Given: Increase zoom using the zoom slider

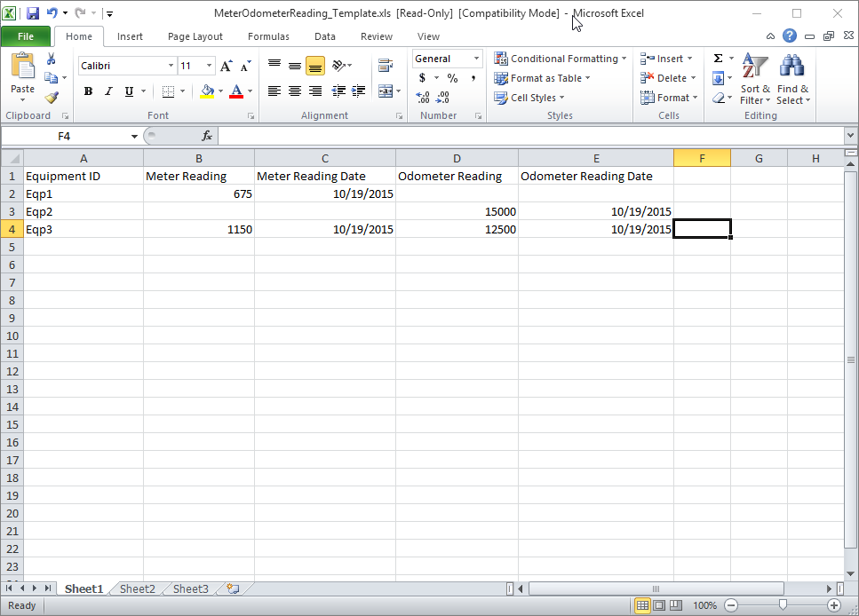Looking at the screenshot, I should click(x=832, y=604).
